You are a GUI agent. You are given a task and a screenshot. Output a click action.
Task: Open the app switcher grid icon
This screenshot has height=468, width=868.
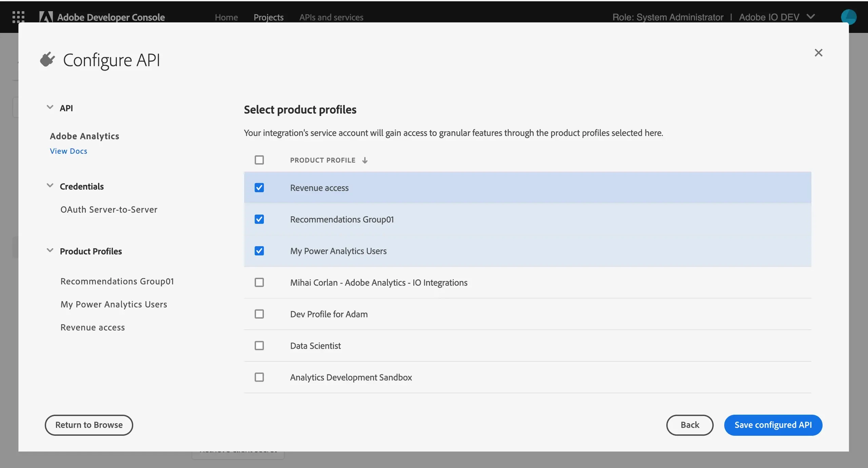pyautogui.click(x=18, y=17)
